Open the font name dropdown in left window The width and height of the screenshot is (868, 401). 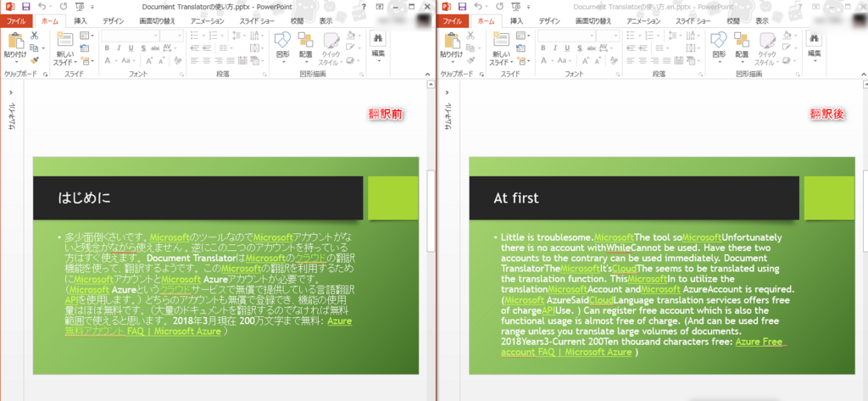click(156, 36)
